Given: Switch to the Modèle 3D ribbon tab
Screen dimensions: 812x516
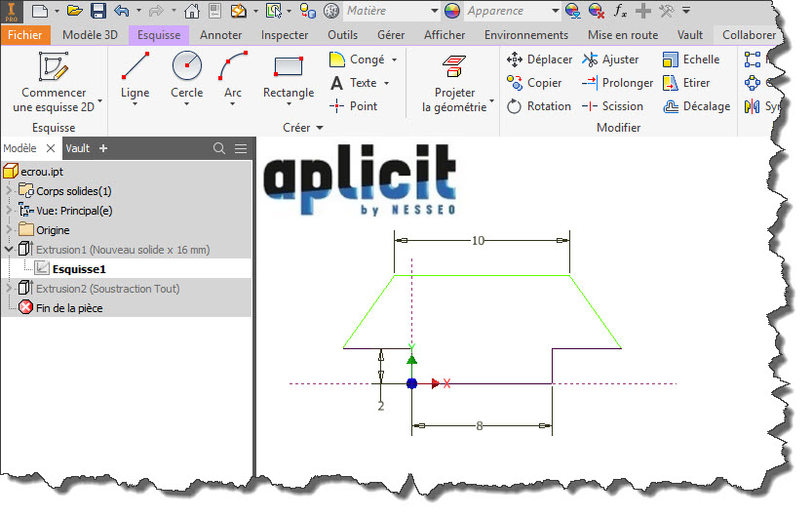Looking at the screenshot, I should pos(92,35).
